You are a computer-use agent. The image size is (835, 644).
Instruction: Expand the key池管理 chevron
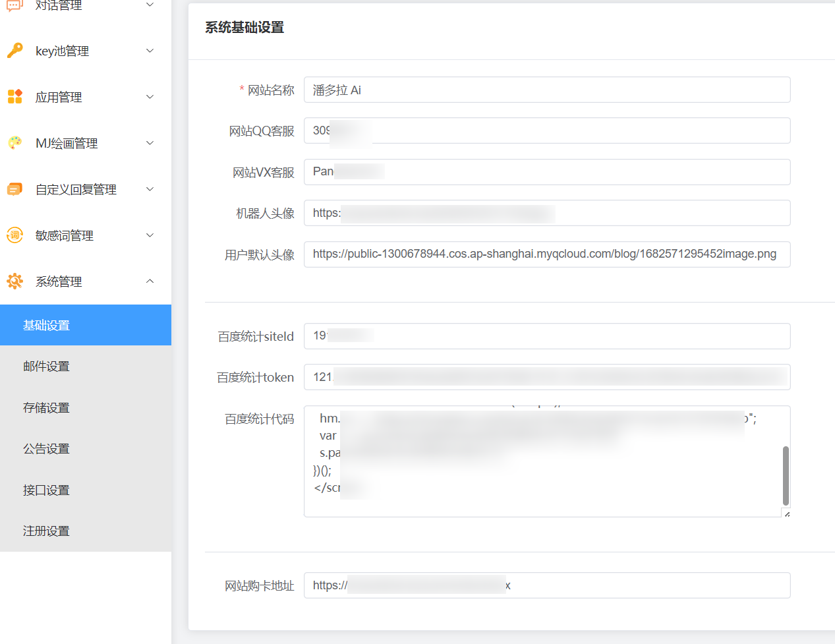[x=150, y=51]
